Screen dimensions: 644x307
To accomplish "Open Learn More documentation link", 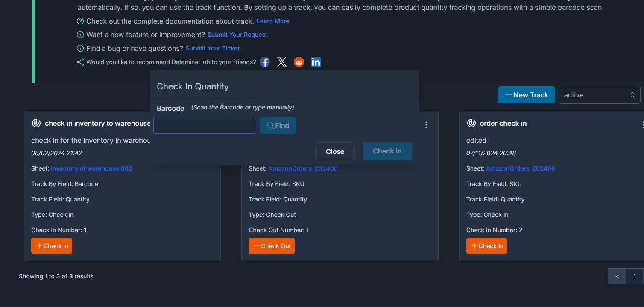I will click(x=273, y=21).
